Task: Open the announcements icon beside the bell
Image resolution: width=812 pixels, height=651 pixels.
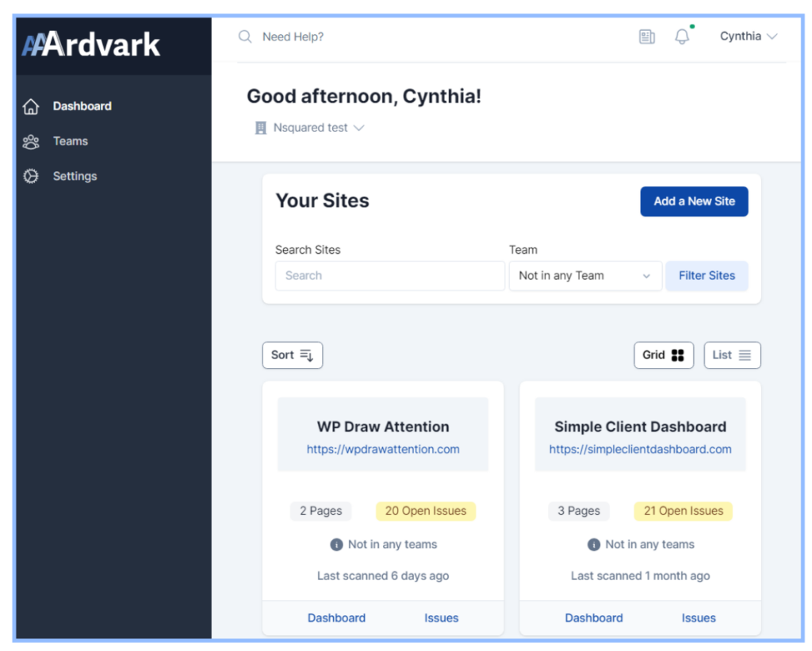Action: 647,36
